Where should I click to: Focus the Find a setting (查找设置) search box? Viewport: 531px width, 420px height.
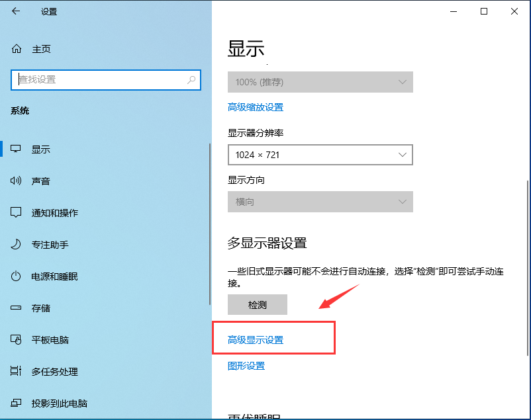[99, 79]
